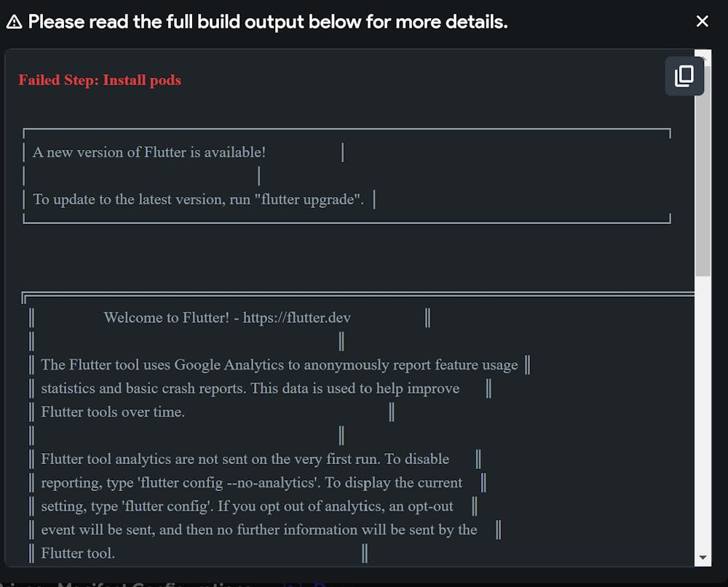Copy the build output to clipboard
The height and width of the screenshot is (587, 728).
click(x=684, y=76)
